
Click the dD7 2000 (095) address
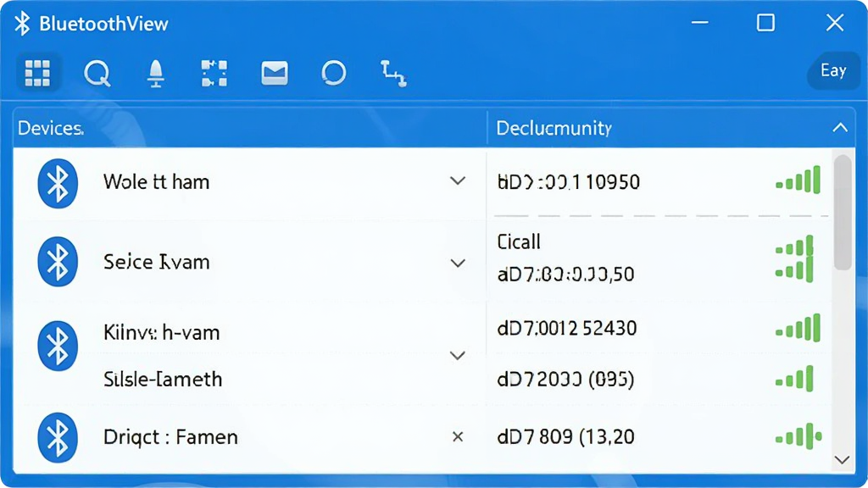pyautogui.click(x=565, y=380)
